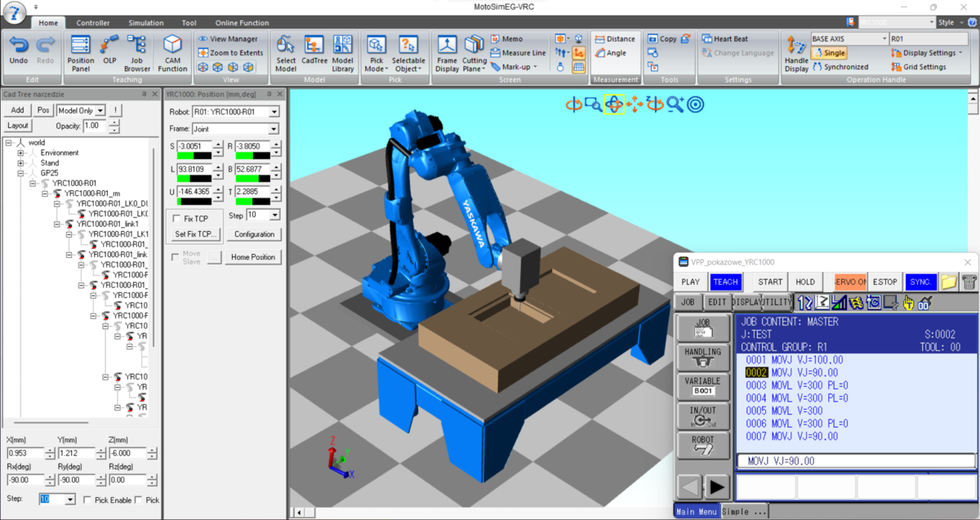
Task: Open the pendant EDIT menu
Action: pyautogui.click(x=717, y=302)
